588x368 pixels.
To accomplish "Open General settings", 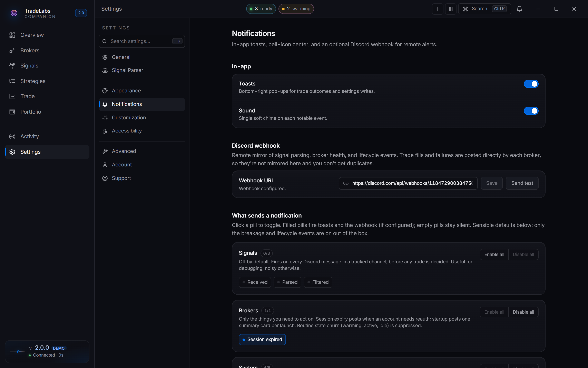I will coord(142,57).
